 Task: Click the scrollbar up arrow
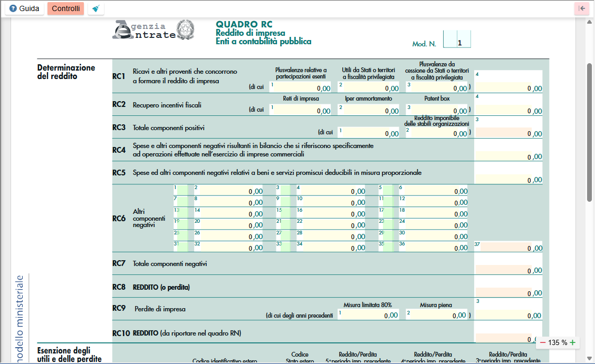pos(589,22)
